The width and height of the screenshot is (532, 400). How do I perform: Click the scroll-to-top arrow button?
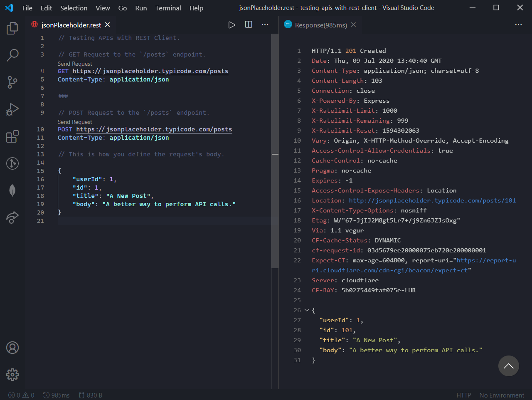[508, 365]
